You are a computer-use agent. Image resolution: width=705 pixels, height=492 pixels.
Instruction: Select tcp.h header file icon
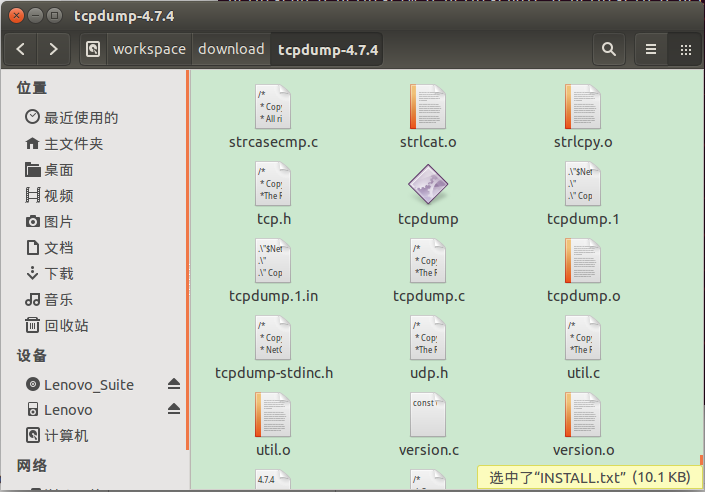click(x=273, y=184)
